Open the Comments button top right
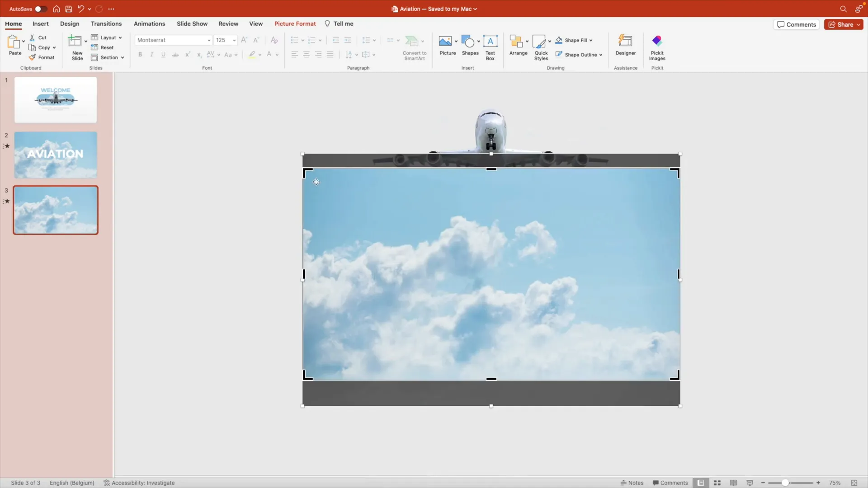The height and width of the screenshot is (488, 868). pos(797,24)
